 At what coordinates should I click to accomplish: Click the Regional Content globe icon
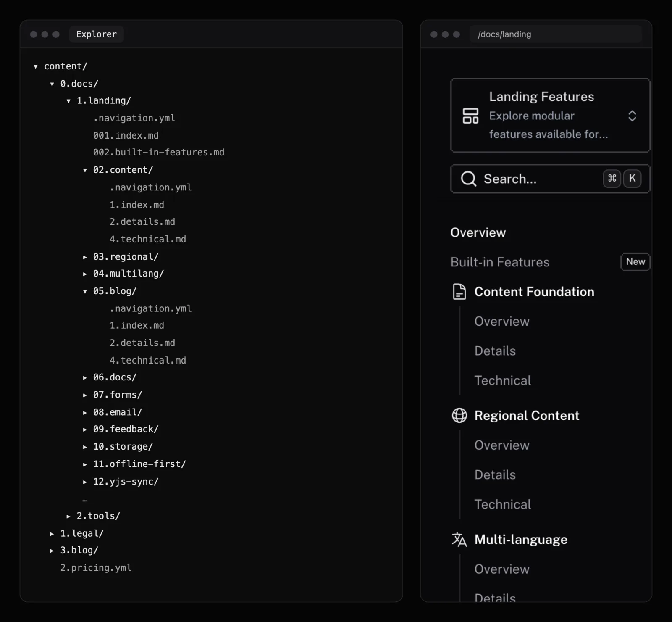pyautogui.click(x=459, y=416)
